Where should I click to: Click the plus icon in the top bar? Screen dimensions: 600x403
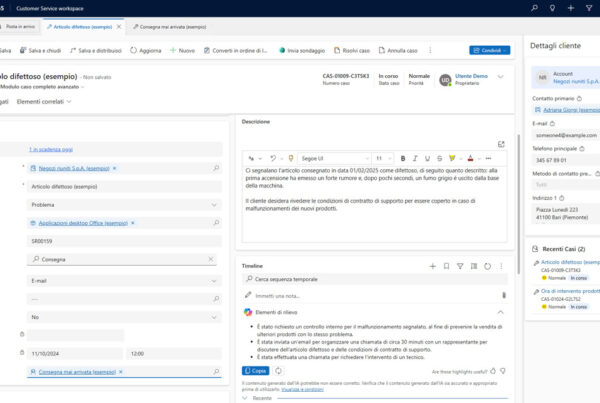571,8
